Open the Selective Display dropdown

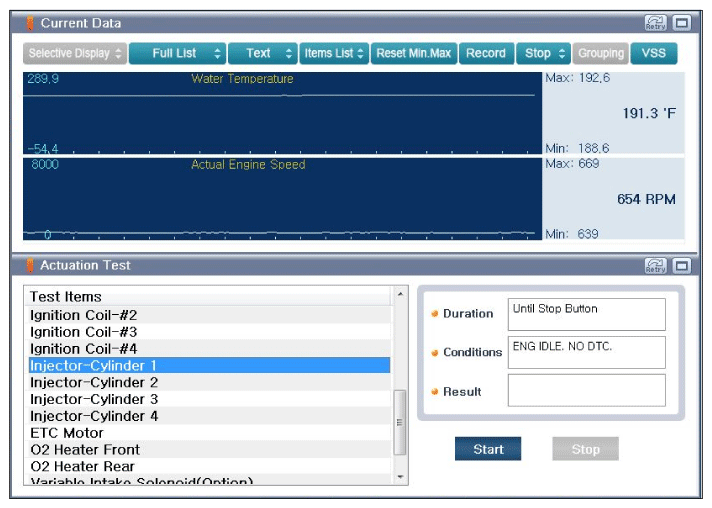point(75,54)
